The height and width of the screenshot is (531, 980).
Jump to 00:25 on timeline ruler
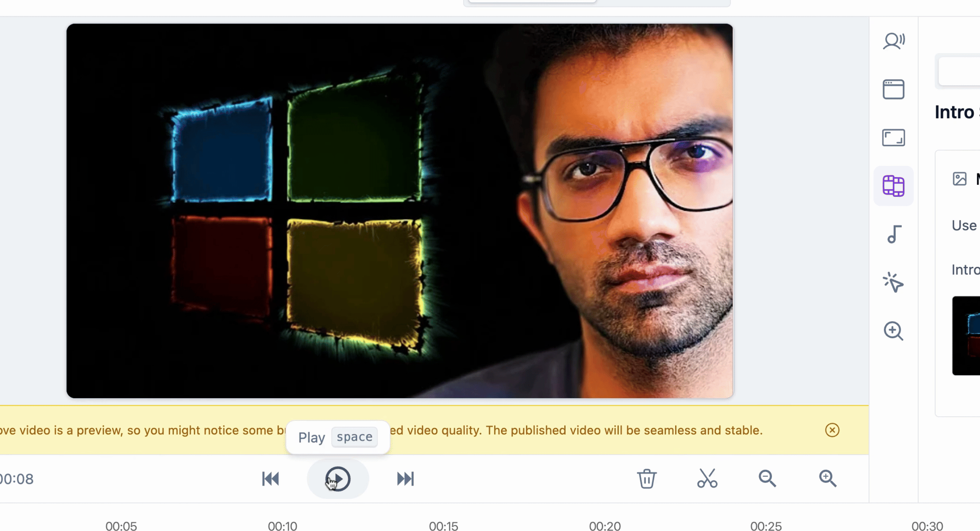pos(766,526)
